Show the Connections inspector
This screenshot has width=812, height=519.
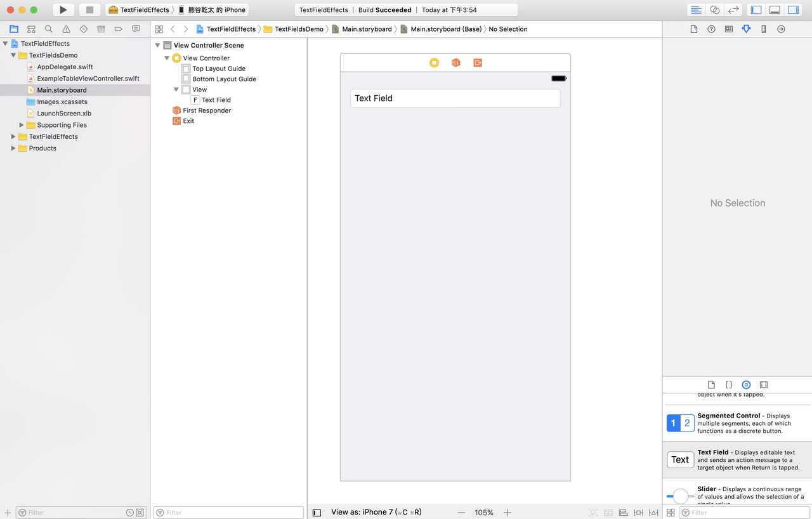pos(781,29)
